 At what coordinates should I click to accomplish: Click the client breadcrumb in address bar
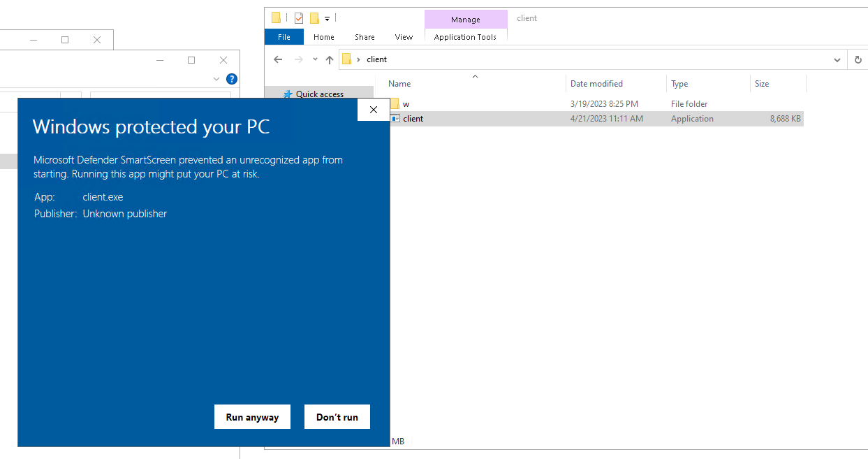[376, 59]
